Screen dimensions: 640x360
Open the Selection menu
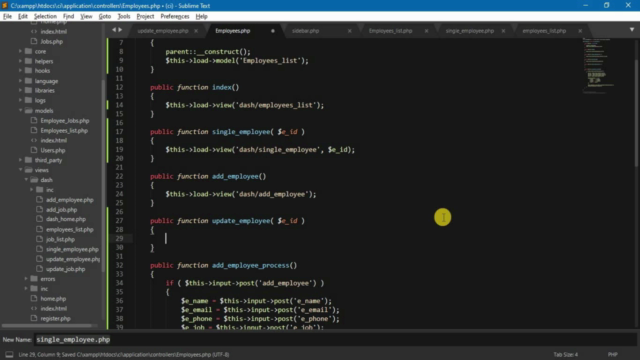click(45, 16)
